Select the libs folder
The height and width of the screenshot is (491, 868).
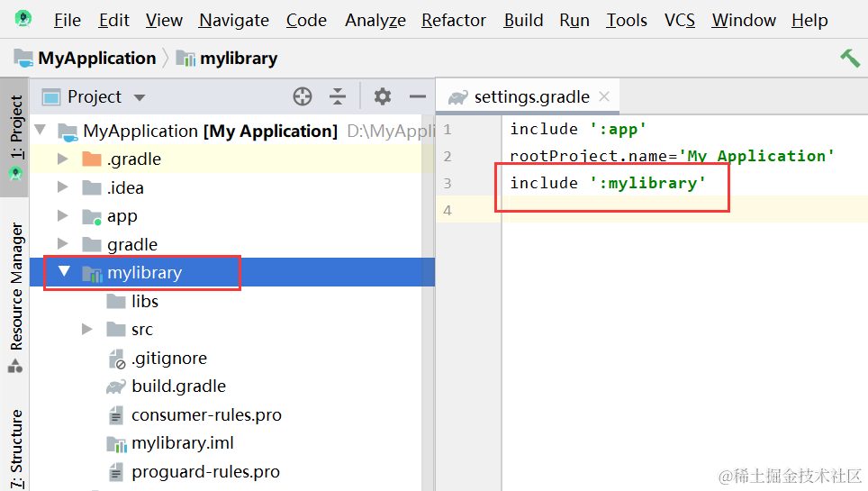tap(232, 301)
